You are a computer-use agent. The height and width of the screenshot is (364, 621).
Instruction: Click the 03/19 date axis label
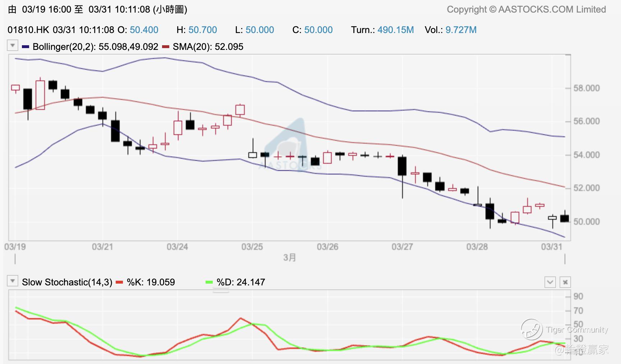click(15, 247)
